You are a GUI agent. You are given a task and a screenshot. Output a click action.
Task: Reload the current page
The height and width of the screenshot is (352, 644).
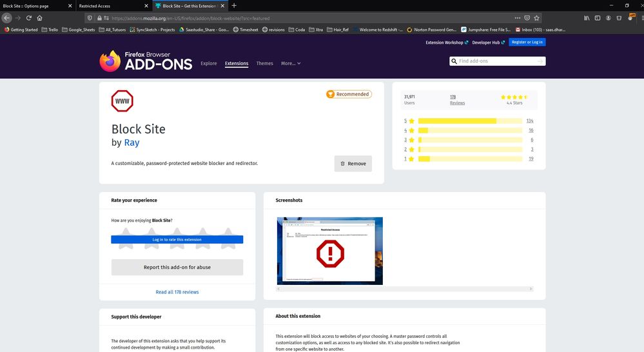(x=29, y=18)
